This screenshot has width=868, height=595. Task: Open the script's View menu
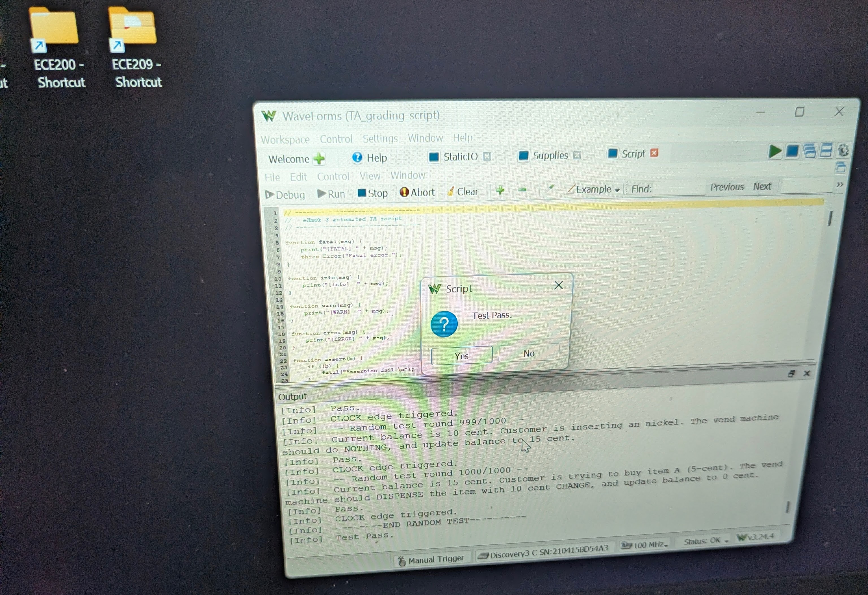click(x=370, y=175)
